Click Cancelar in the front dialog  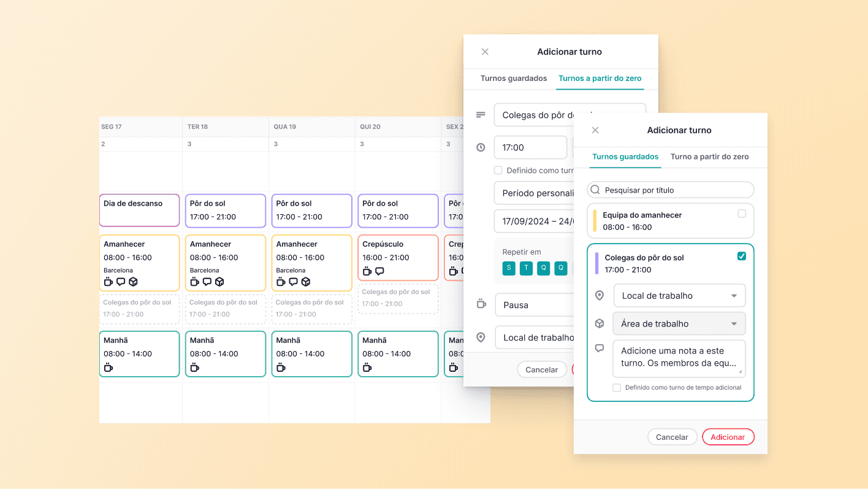pos(672,437)
